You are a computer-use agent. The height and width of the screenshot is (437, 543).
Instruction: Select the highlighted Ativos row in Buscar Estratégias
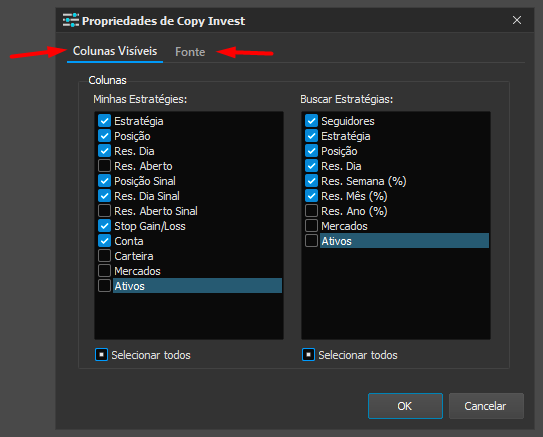coord(404,241)
